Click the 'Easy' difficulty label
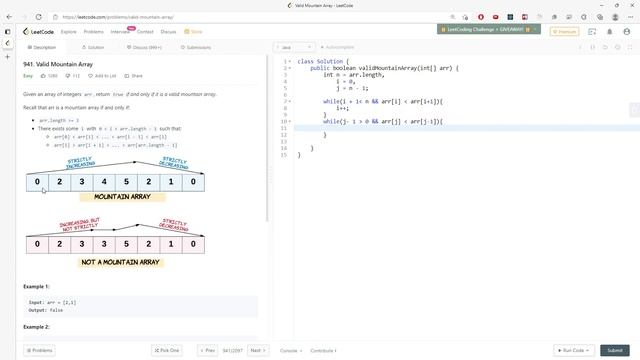640x360 pixels. (x=28, y=76)
